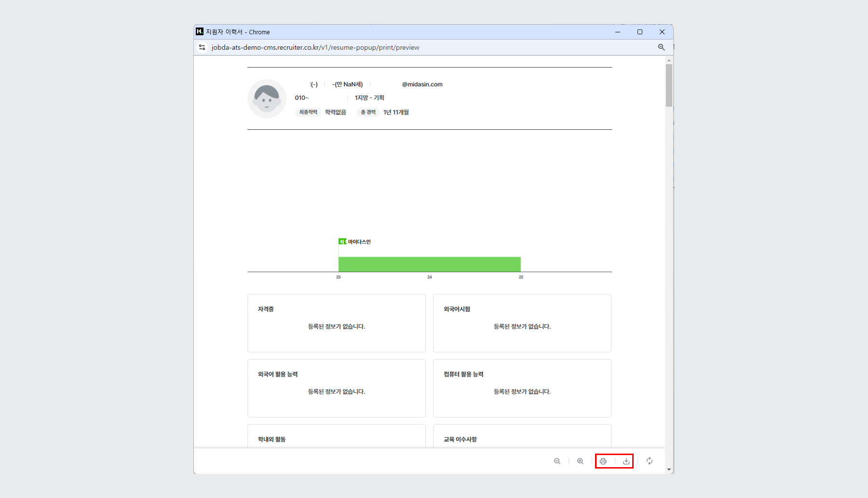Open Chrome page zoom search icon
Image resolution: width=868 pixels, height=498 pixels.
[x=661, y=47]
